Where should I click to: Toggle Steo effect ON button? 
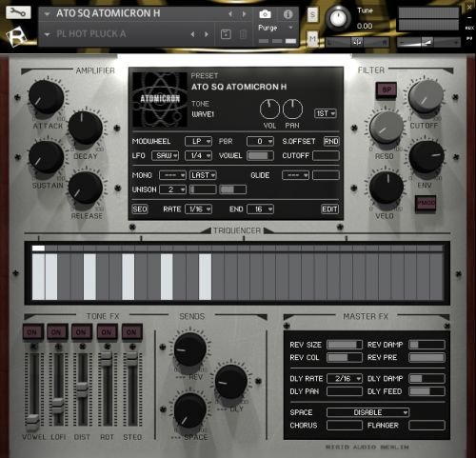[132, 332]
